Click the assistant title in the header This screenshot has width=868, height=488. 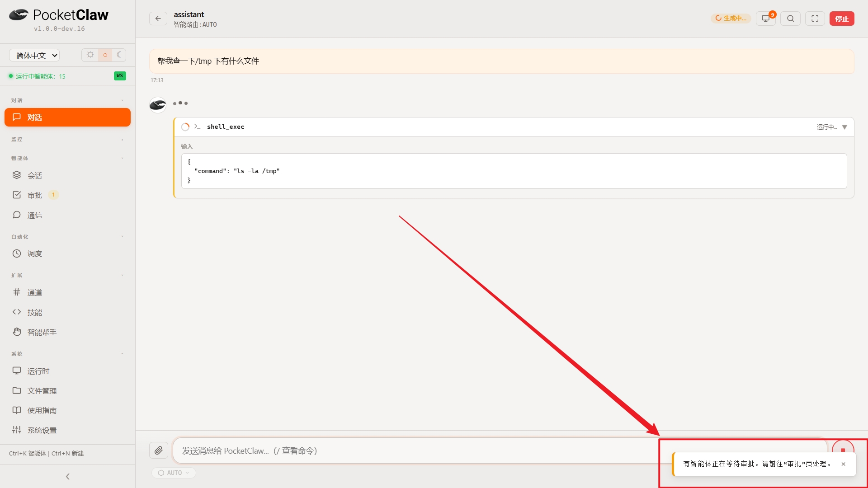189,14
